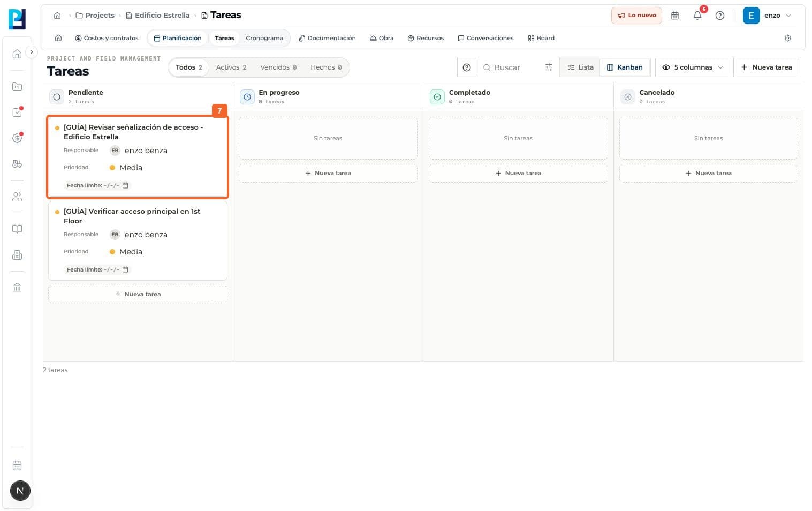This screenshot has width=812, height=511.
Task: Open date picker on Verificar acceso card
Action: (125, 269)
